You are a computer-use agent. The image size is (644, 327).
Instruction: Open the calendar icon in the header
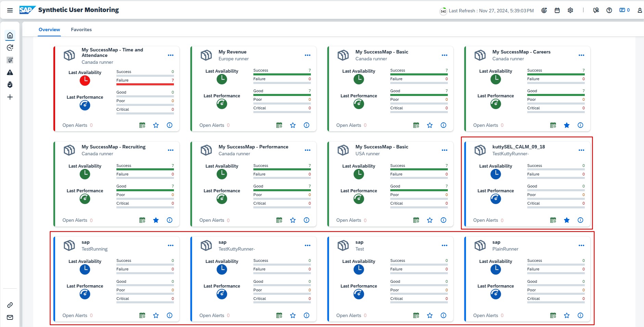[x=557, y=10]
